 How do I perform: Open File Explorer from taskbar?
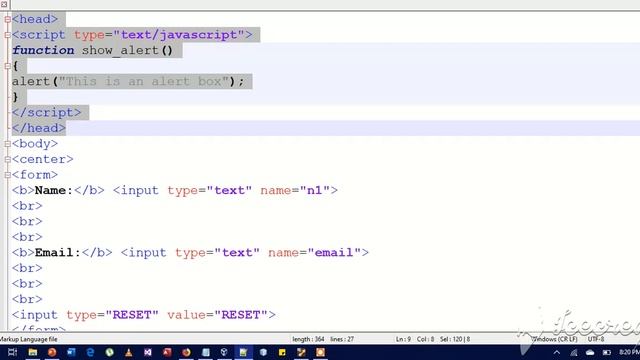click(x=33, y=352)
